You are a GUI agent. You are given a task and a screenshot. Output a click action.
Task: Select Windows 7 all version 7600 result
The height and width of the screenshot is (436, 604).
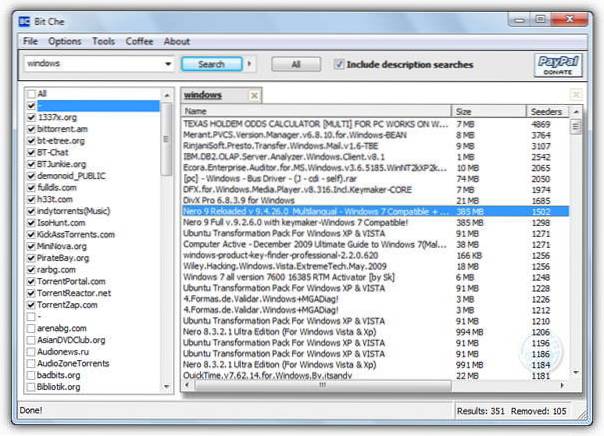pos(315,278)
